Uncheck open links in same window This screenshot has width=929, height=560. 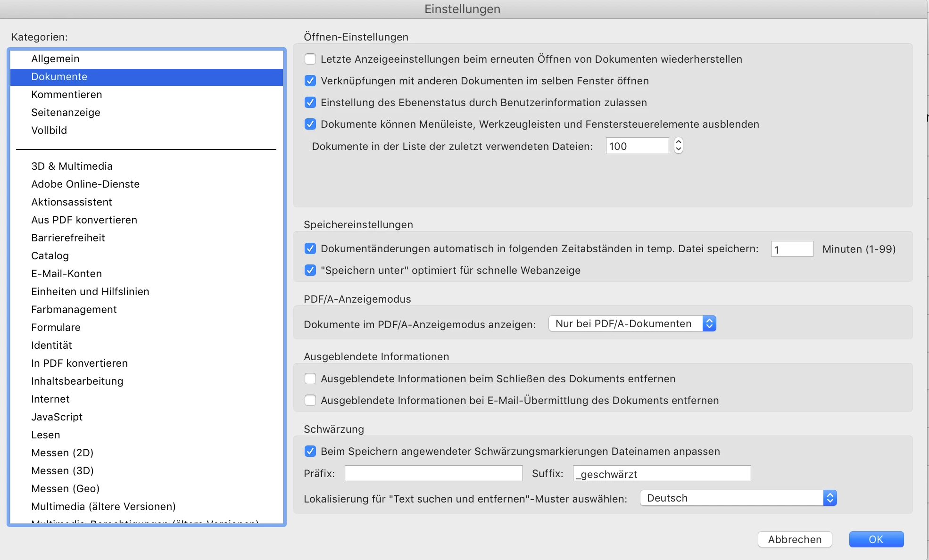pos(310,81)
